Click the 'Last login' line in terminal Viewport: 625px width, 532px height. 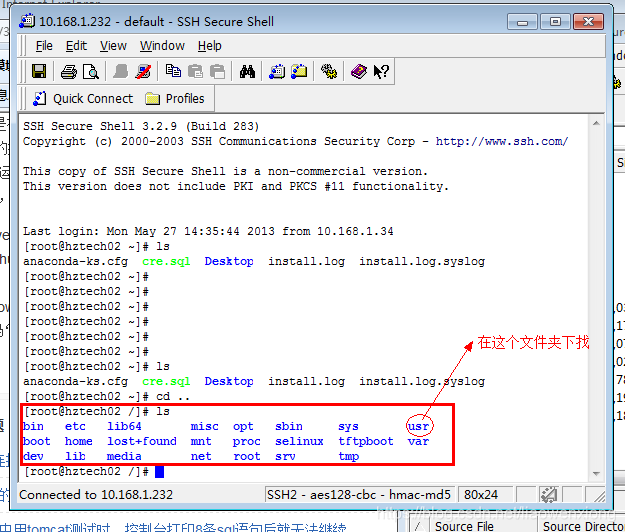tap(208, 231)
